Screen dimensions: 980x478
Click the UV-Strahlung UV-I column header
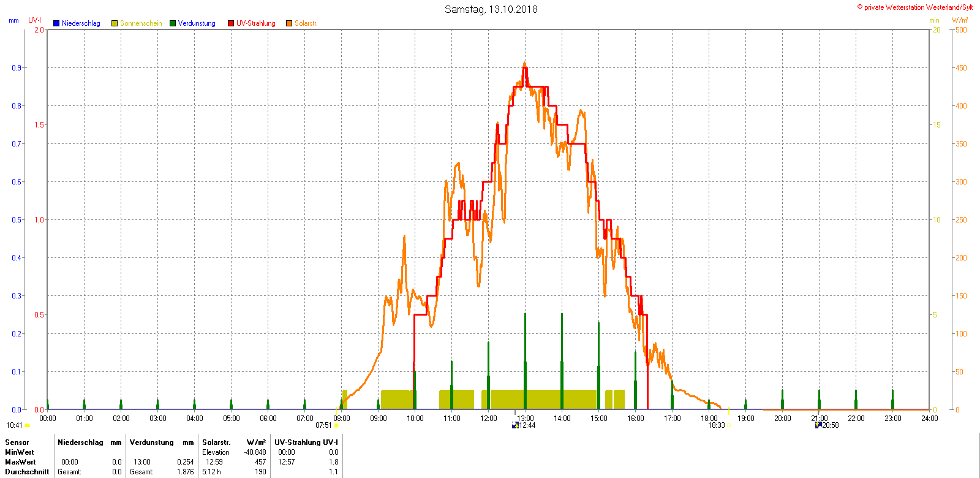click(306, 442)
